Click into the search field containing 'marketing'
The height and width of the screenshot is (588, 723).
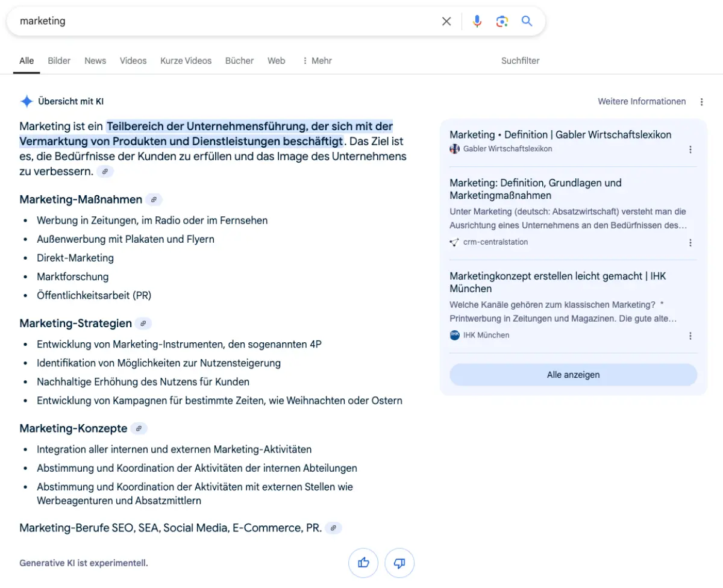pos(226,21)
